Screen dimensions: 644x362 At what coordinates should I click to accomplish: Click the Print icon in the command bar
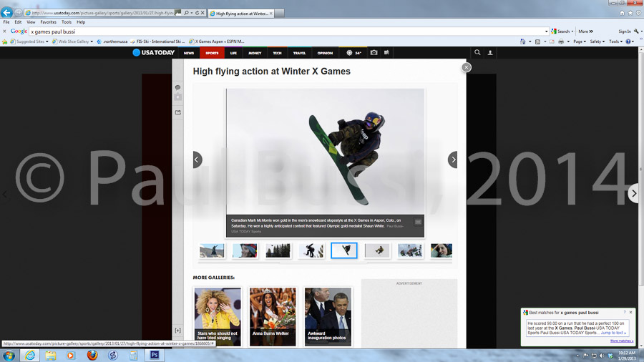561,41
